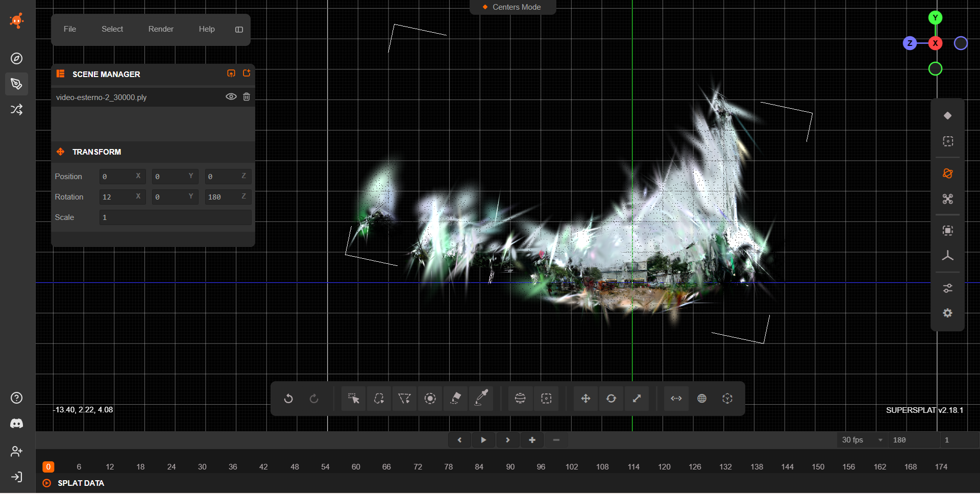Select the sphere selection tool
The image size is (980, 494).
click(x=520, y=399)
